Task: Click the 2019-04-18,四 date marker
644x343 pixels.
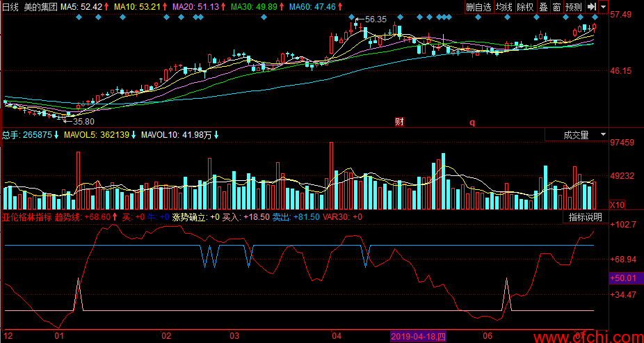Action: 418,337
